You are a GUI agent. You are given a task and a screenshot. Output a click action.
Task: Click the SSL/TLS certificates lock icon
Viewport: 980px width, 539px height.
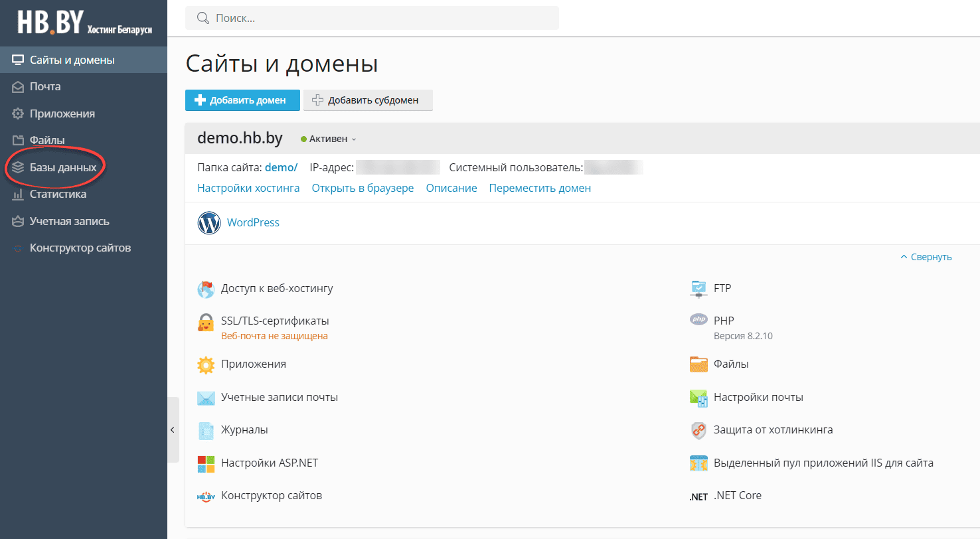click(206, 323)
